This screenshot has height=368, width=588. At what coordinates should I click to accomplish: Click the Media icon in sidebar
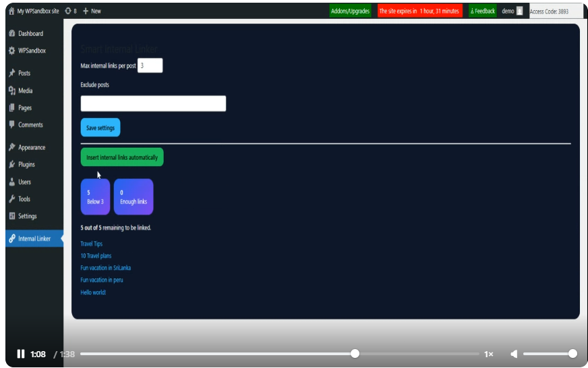click(x=12, y=90)
